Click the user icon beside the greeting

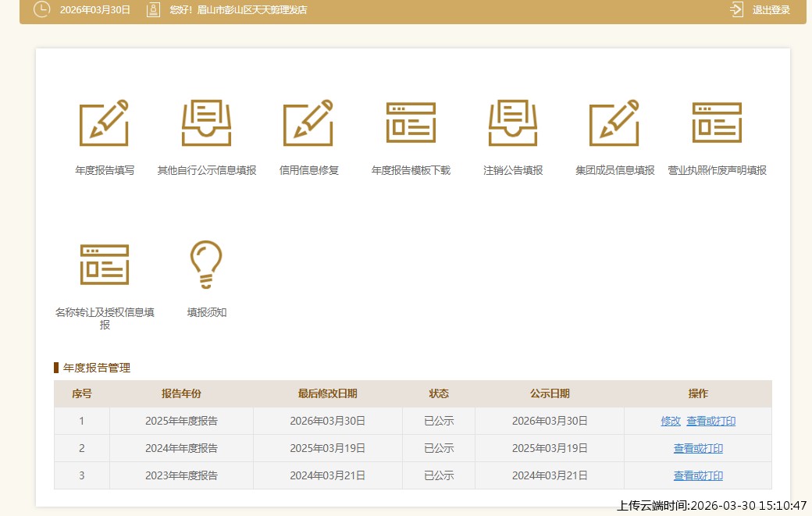pyautogui.click(x=151, y=10)
